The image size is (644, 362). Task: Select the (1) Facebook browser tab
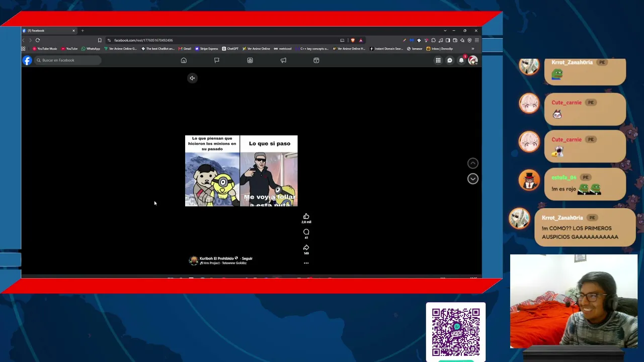coord(49,31)
